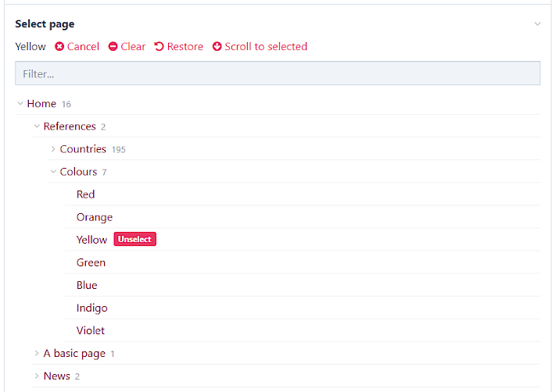
Task: Choose the Orange page
Action: pyautogui.click(x=95, y=217)
